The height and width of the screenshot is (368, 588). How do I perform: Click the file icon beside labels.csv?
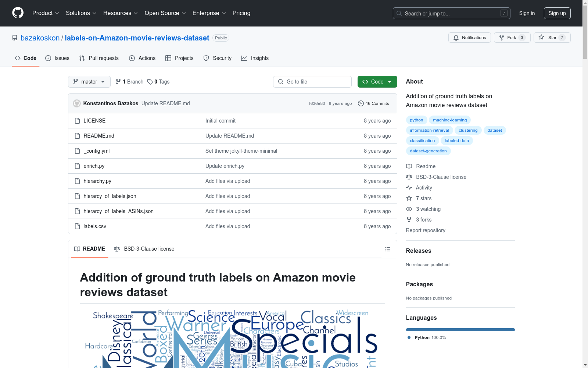(x=77, y=226)
